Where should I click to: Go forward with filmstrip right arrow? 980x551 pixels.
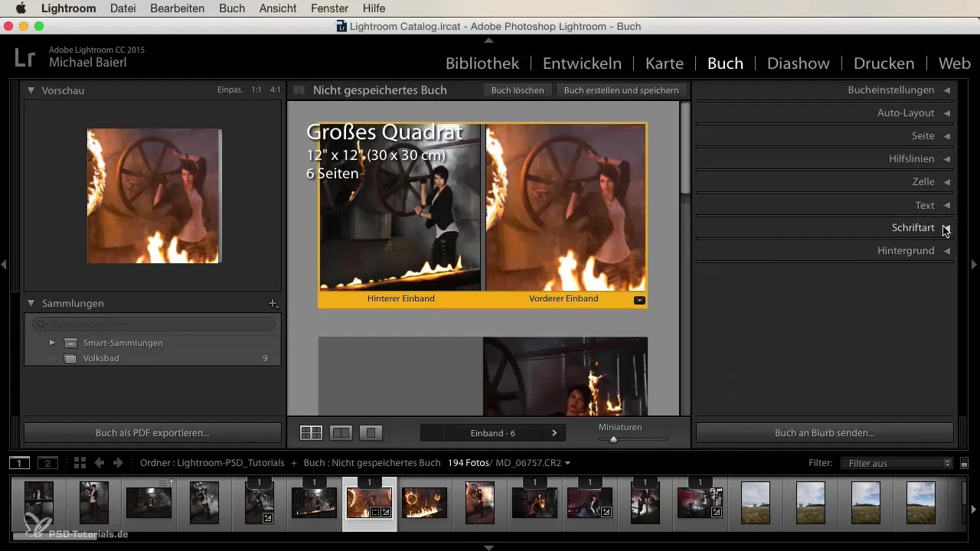[118, 463]
